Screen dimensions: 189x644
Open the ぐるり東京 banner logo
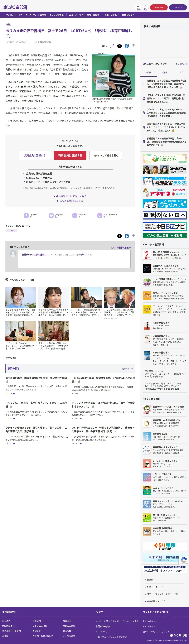[x=165, y=546]
